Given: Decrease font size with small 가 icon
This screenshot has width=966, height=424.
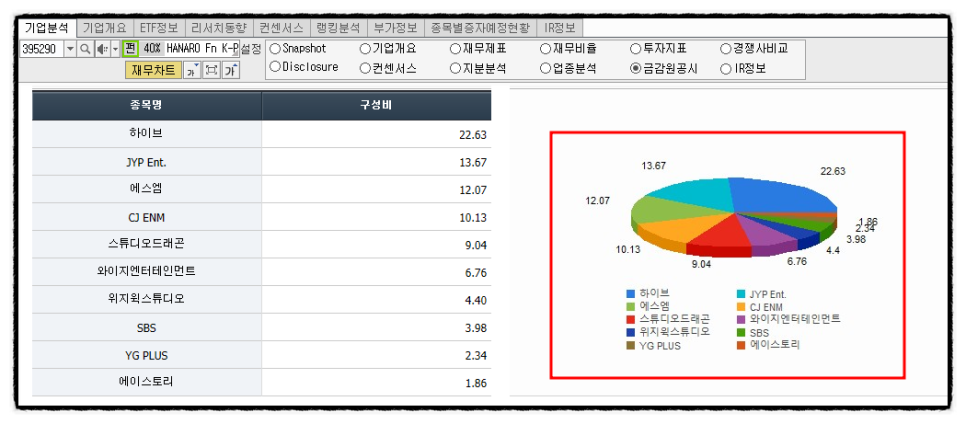Looking at the screenshot, I should (x=192, y=70).
